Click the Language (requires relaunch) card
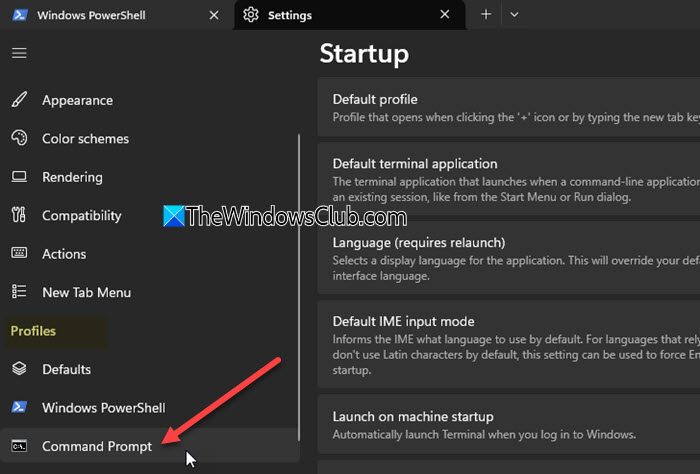 tap(508, 258)
